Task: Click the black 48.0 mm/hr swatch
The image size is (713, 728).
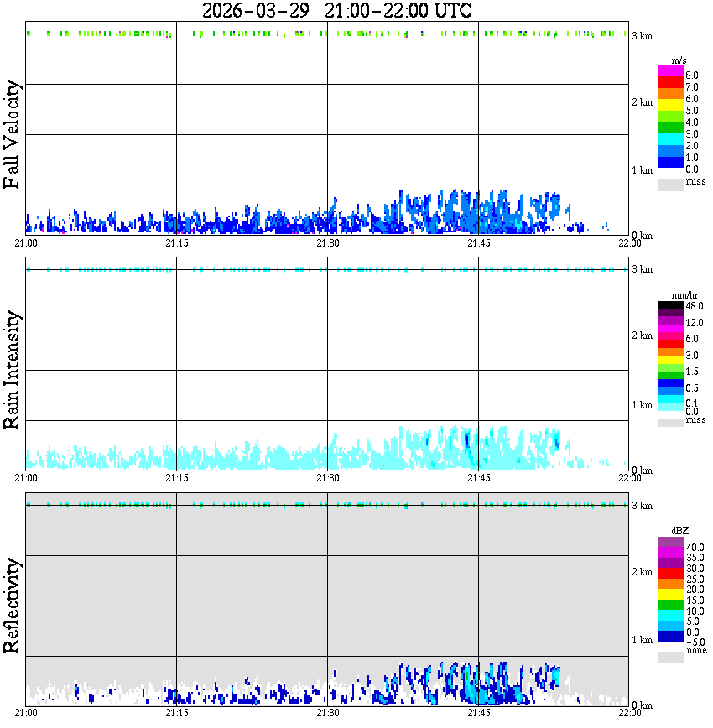Action: [670, 305]
